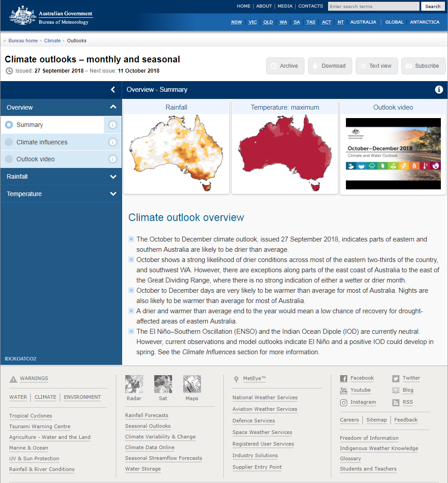Open the Facebook social icon

[x=344, y=379]
